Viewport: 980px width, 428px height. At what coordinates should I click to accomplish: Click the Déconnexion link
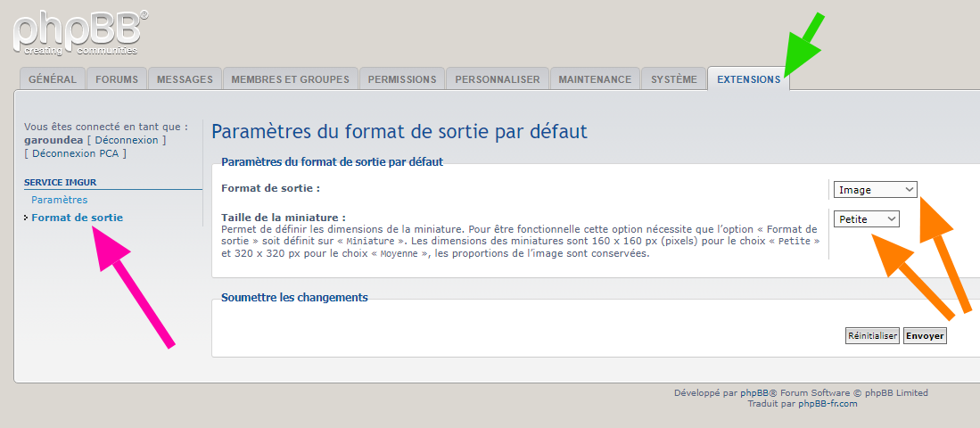[x=127, y=140]
